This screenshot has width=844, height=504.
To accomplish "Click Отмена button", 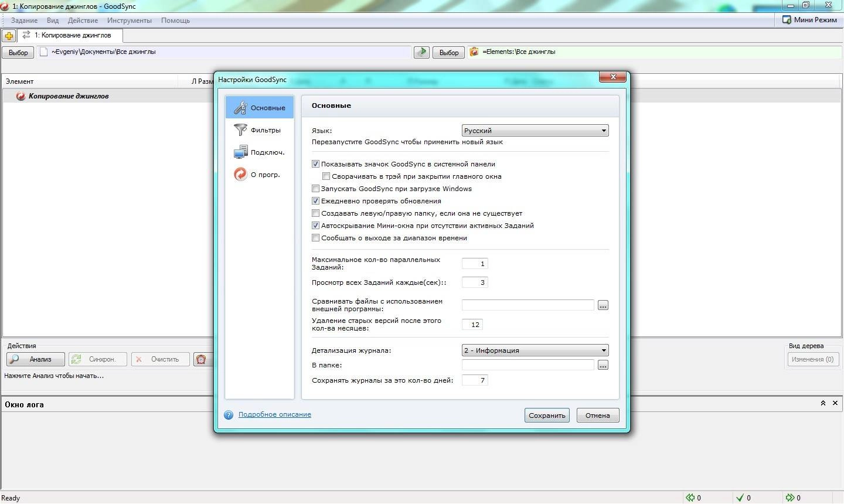I will 598,416.
